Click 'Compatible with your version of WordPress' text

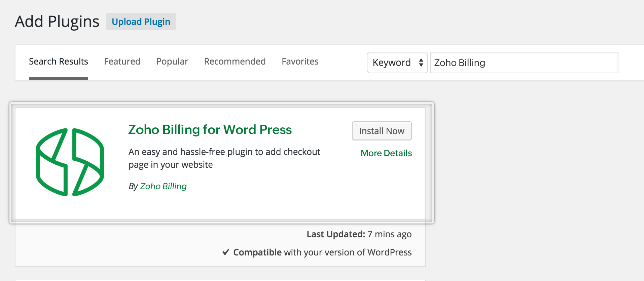[x=322, y=252]
